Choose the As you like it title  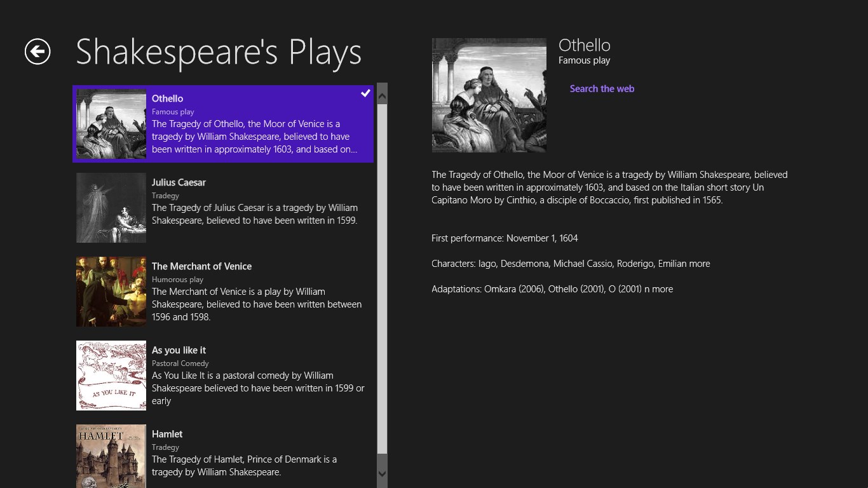[x=179, y=350]
